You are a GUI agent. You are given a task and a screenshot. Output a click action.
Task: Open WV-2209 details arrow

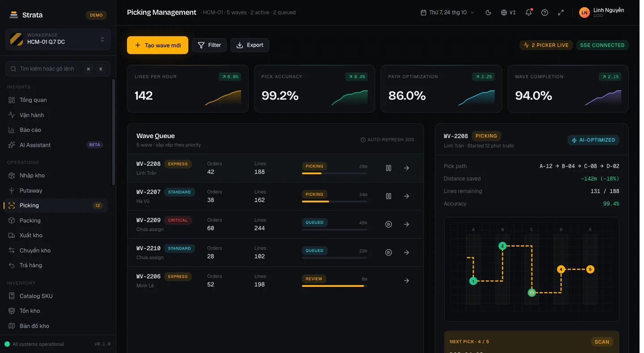coord(407,224)
